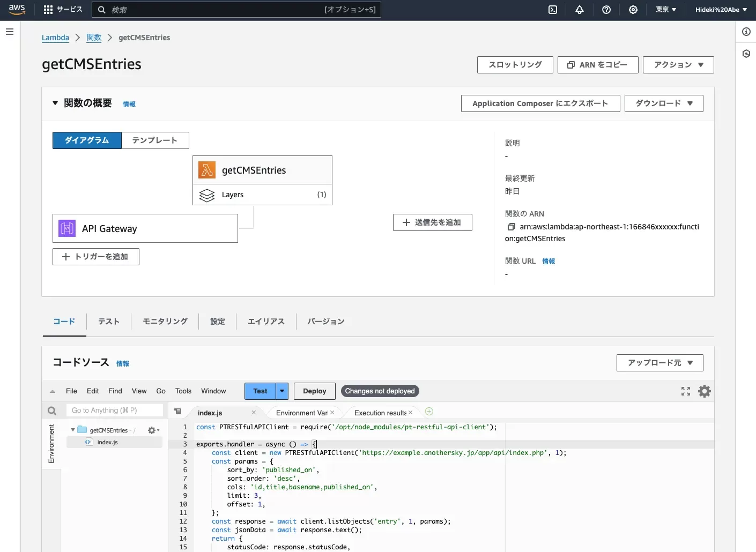Open the File menu in editor
Image resolution: width=756 pixels, height=552 pixels.
(71, 391)
